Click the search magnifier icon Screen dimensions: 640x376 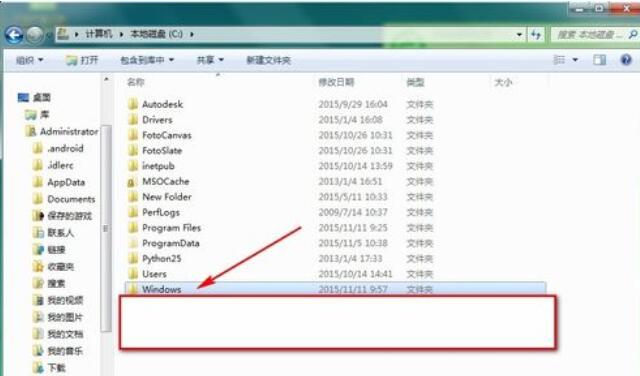633,35
